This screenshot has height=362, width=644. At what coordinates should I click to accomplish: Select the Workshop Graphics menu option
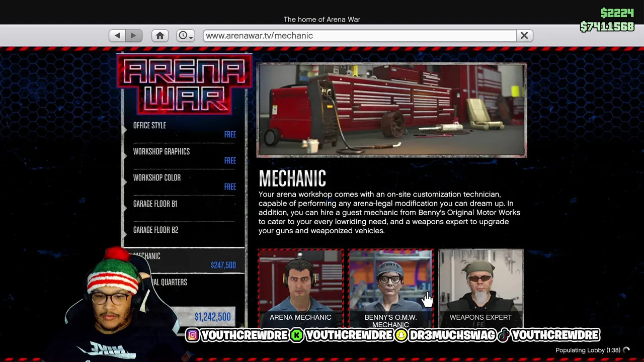(184, 156)
